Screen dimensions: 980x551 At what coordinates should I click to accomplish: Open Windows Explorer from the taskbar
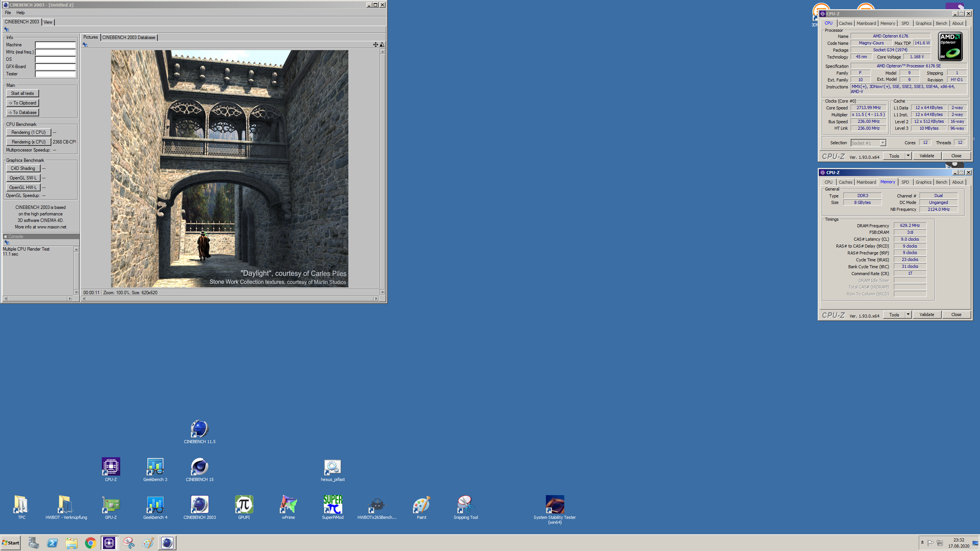coord(71,543)
